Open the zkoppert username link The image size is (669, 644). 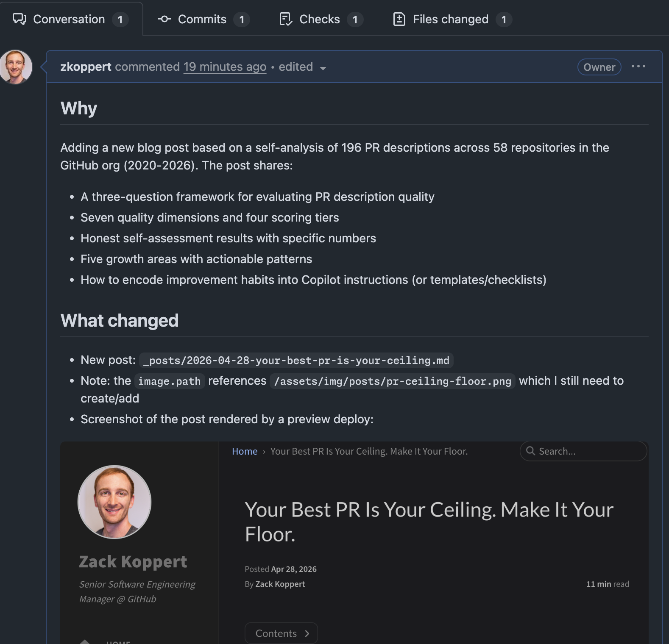pyautogui.click(x=86, y=67)
